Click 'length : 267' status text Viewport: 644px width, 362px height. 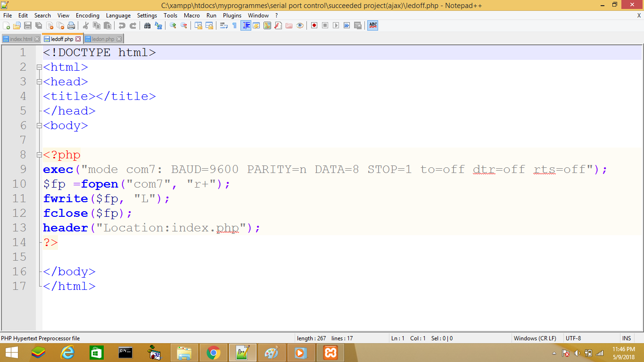[312, 338]
